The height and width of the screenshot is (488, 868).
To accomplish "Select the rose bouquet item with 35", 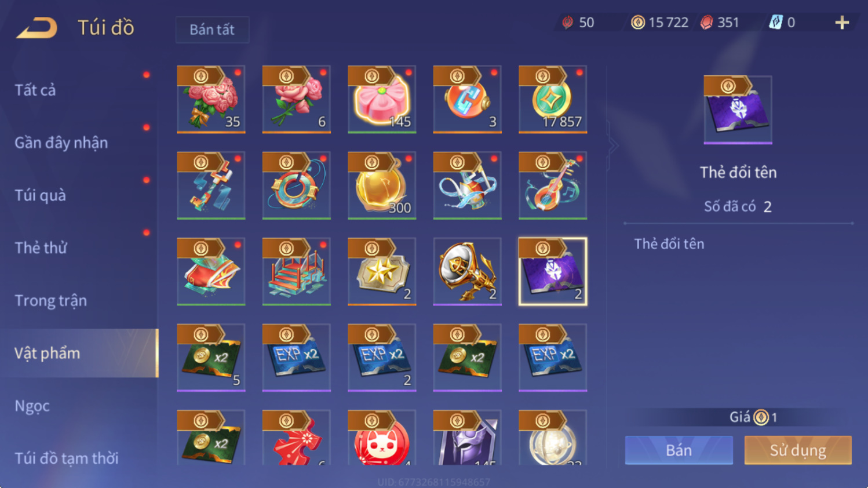I will click(211, 99).
